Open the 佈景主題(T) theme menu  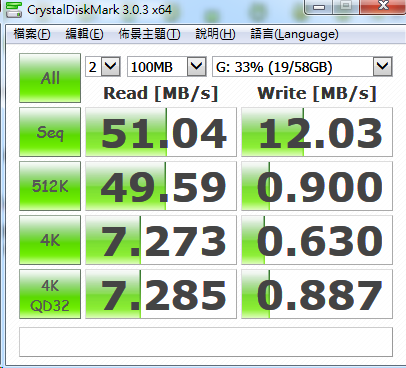(149, 34)
